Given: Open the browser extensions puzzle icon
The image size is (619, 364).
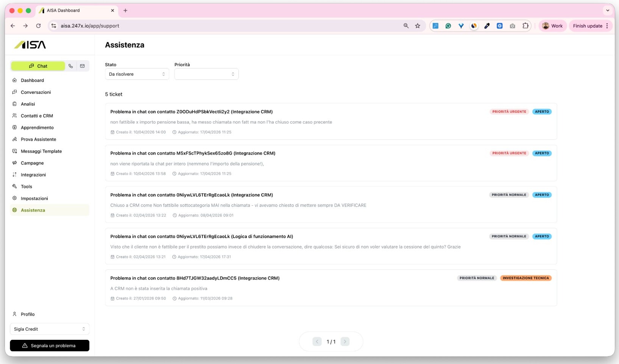Looking at the screenshot, I should click(525, 26).
